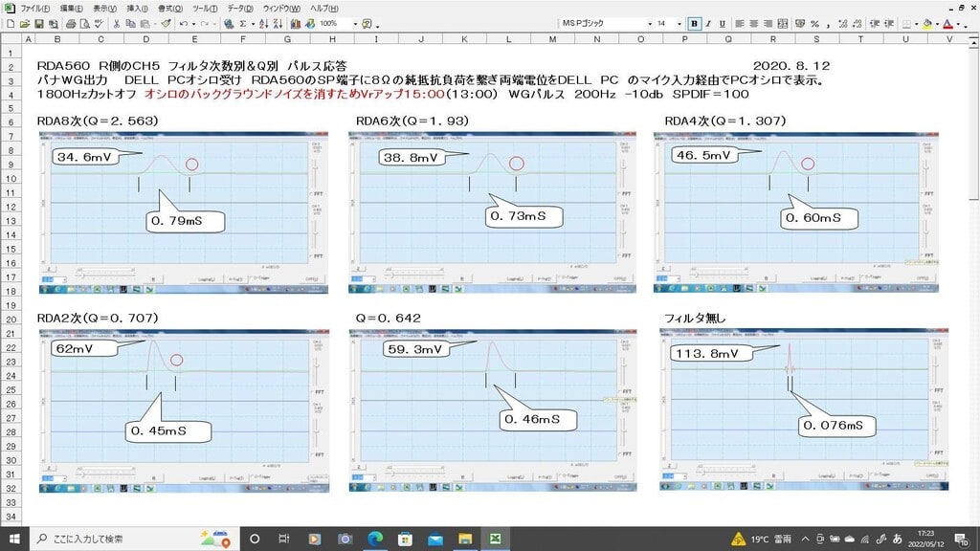
Task: Undo the last action
Action: click(184, 24)
